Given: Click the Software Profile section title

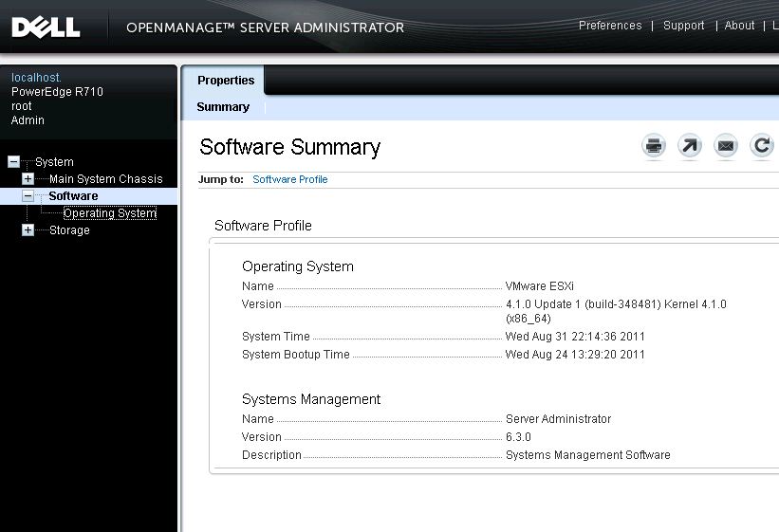Looking at the screenshot, I should [x=263, y=226].
